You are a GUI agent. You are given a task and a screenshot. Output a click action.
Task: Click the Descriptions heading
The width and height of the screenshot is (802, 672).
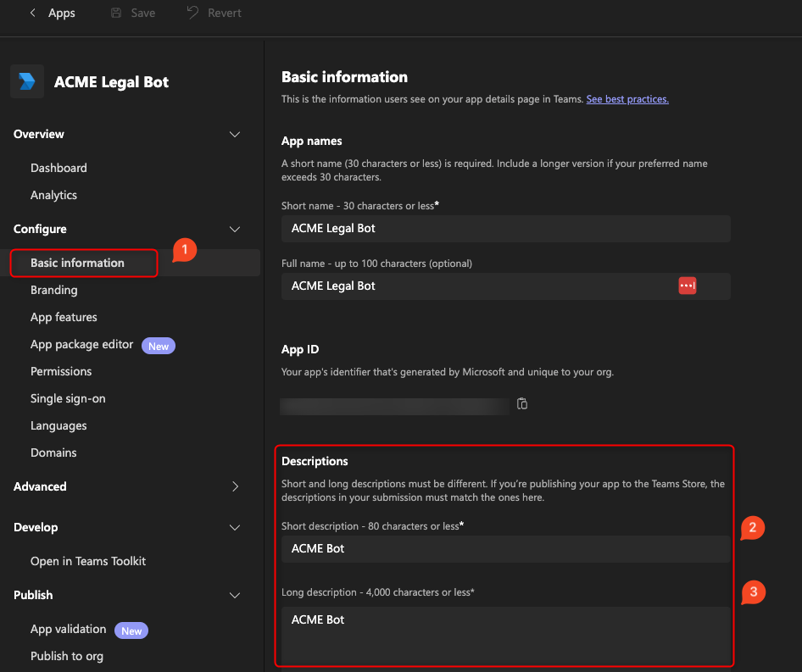point(315,461)
